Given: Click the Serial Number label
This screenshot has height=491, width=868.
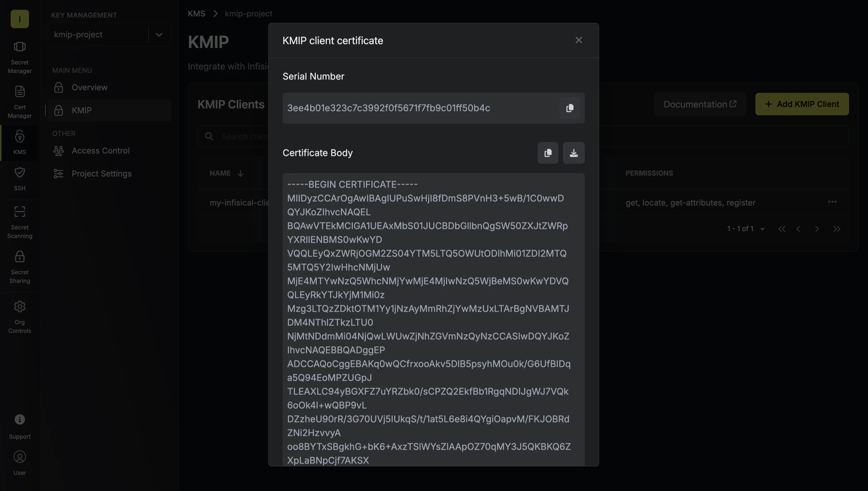Looking at the screenshot, I should click(x=313, y=76).
